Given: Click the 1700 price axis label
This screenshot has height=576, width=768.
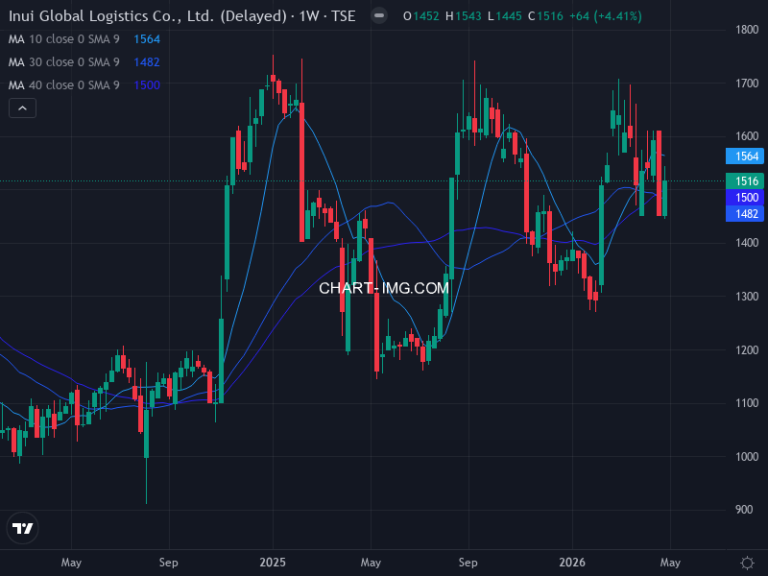Looking at the screenshot, I should tap(747, 83).
